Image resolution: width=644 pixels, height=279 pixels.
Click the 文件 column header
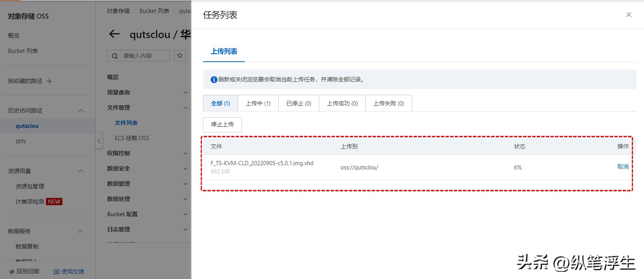point(216,146)
